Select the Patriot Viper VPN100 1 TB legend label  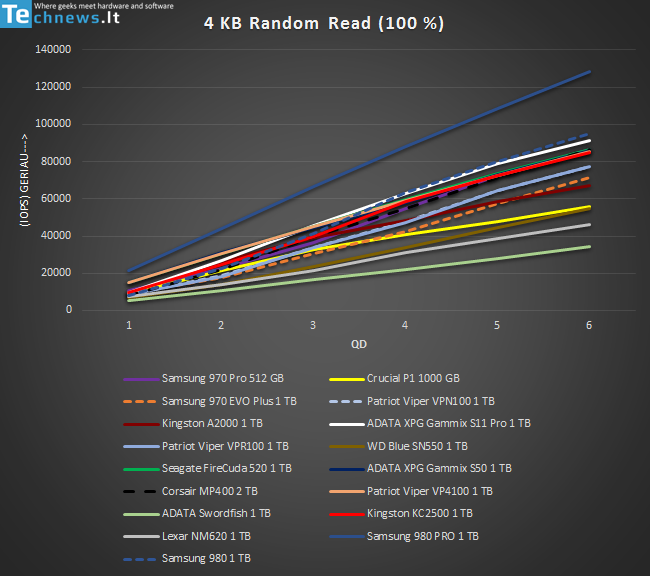pyautogui.click(x=431, y=401)
